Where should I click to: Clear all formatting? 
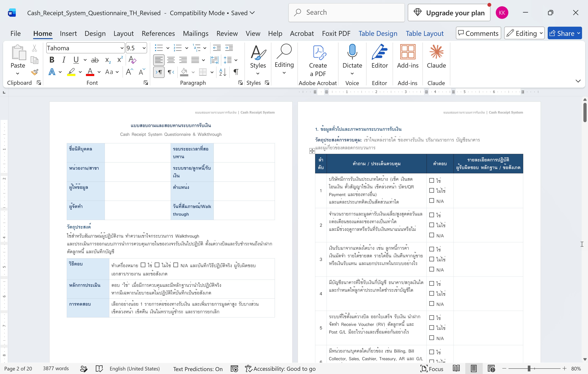pyautogui.click(x=132, y=60)
